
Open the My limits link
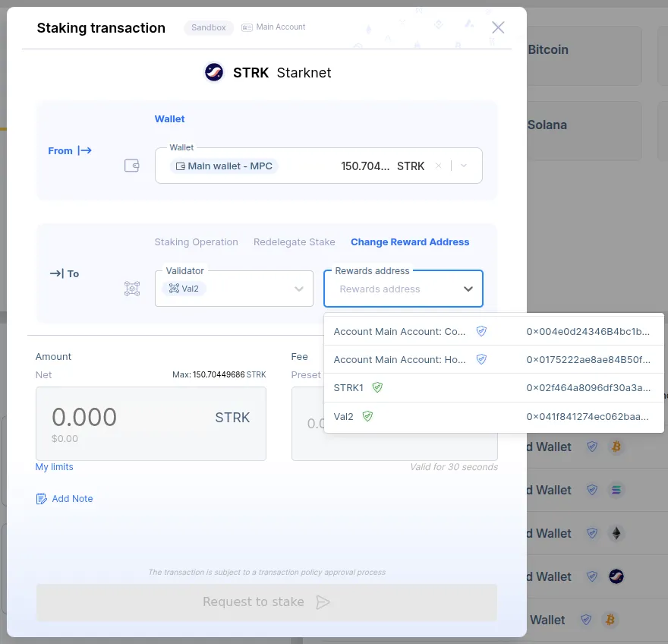(x=54, y=467)
